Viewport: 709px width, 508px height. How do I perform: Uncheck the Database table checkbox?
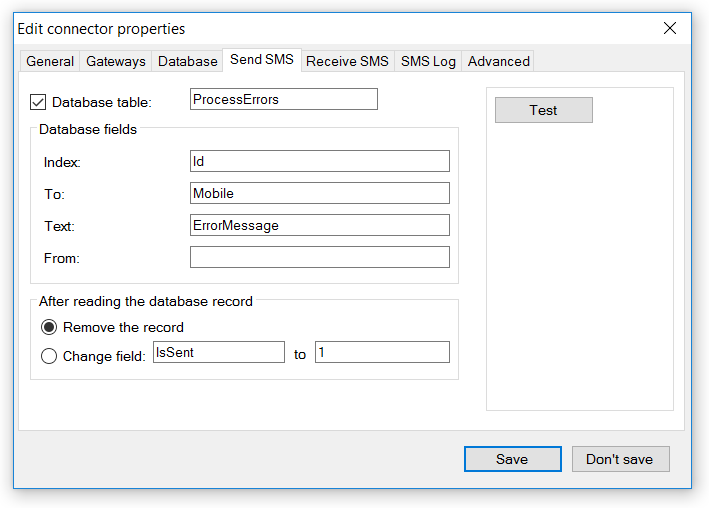(38, 102)
